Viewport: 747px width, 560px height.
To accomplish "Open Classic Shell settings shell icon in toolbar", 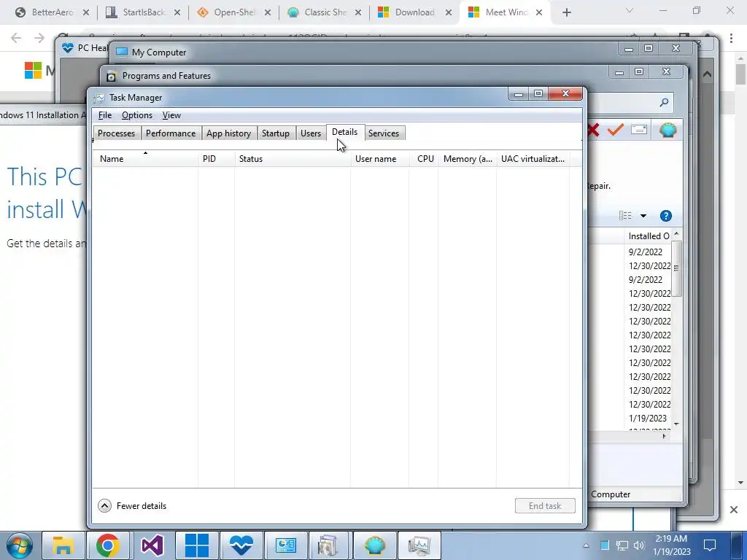I will [668, 130].
